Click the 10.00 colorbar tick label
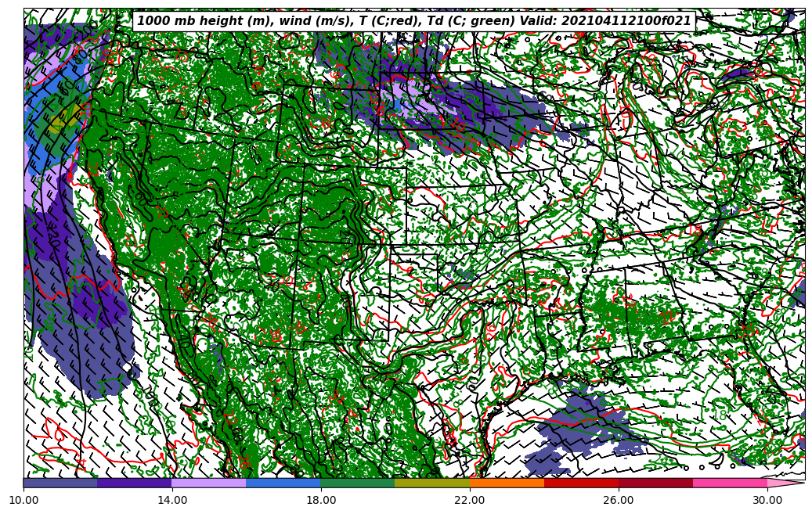812x514 pixels. 23,500
